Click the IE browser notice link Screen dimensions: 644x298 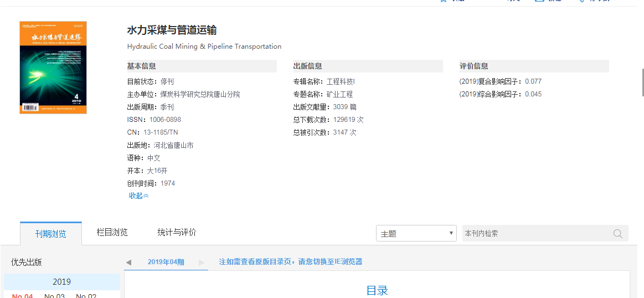click(x=291, y=262)
